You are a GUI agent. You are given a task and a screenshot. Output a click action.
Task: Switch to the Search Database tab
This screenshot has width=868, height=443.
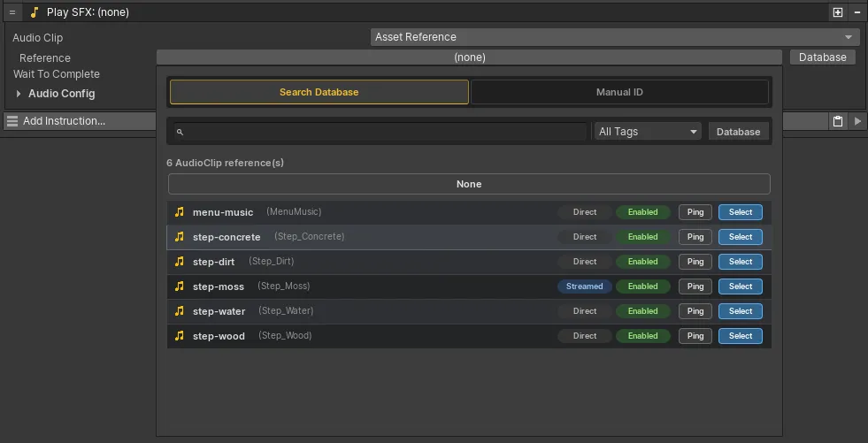pos(319,92)
